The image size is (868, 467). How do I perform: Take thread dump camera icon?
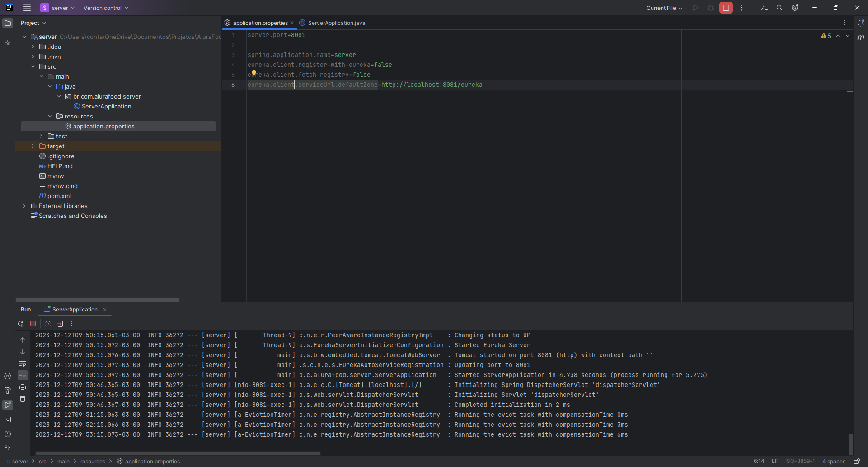point(48,324)
